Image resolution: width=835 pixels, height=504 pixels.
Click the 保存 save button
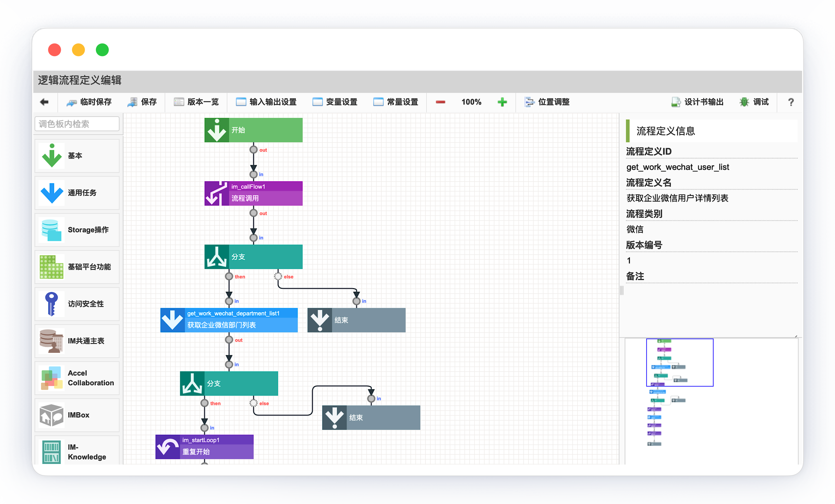point(142,102)
